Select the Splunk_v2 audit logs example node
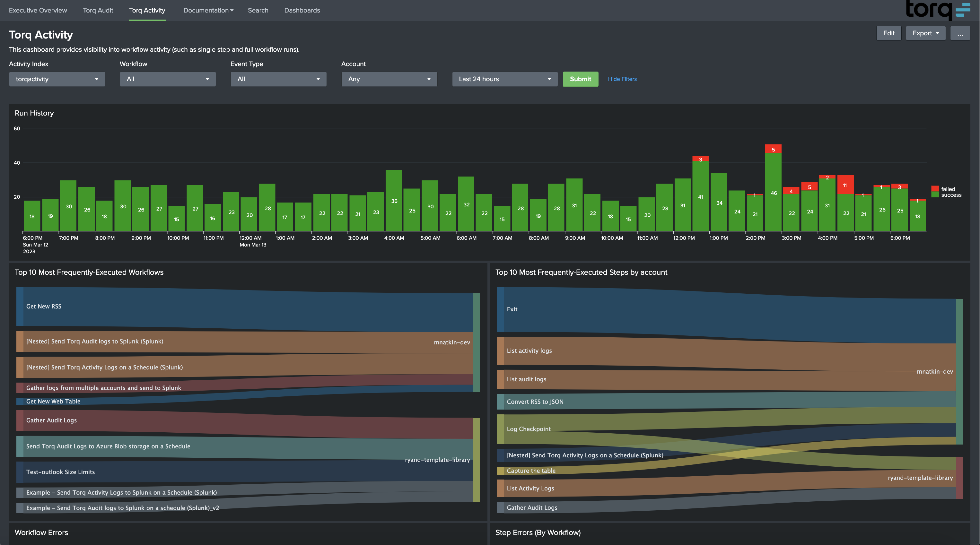The image size is (980, 545). [20, 508]
